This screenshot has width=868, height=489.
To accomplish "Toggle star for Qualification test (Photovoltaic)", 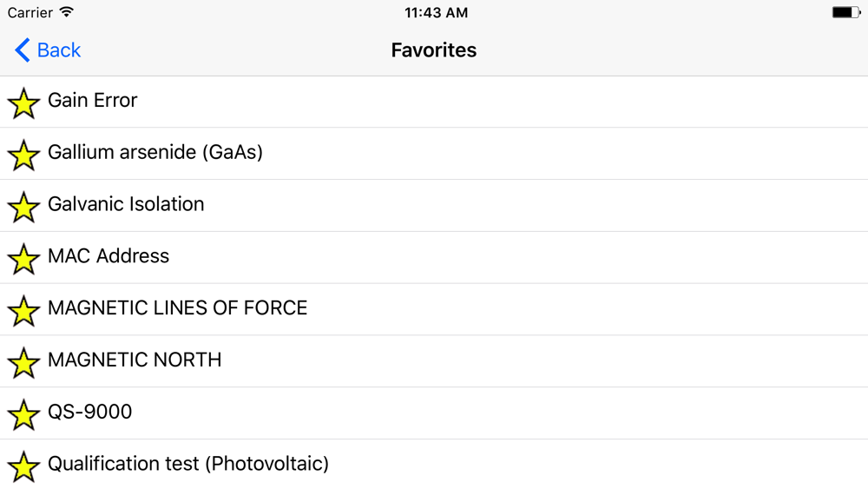I will tap(23, 466).
